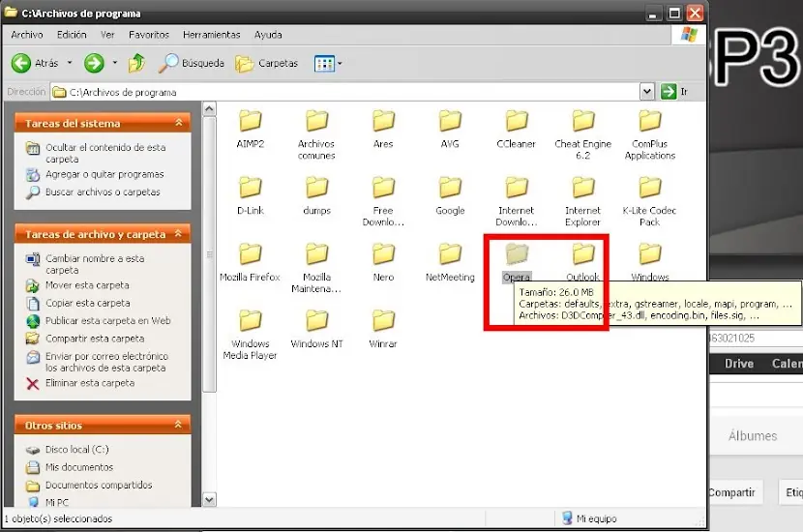Click Agregar o quitar programas
The height and width of the screenshot is (532, 803).
[x=104, y=175]
